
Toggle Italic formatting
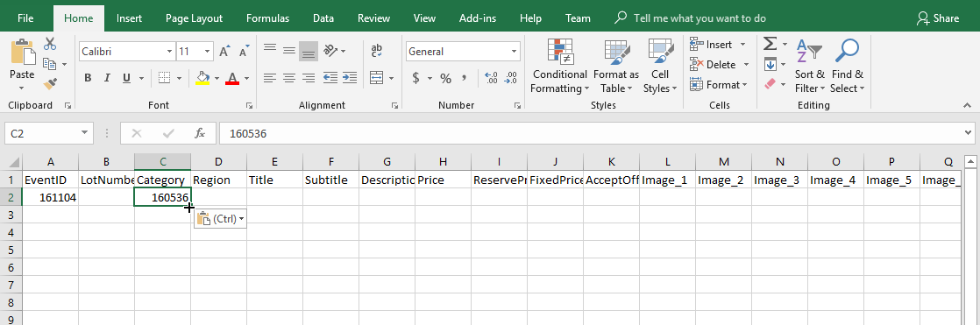pos(107,78)
